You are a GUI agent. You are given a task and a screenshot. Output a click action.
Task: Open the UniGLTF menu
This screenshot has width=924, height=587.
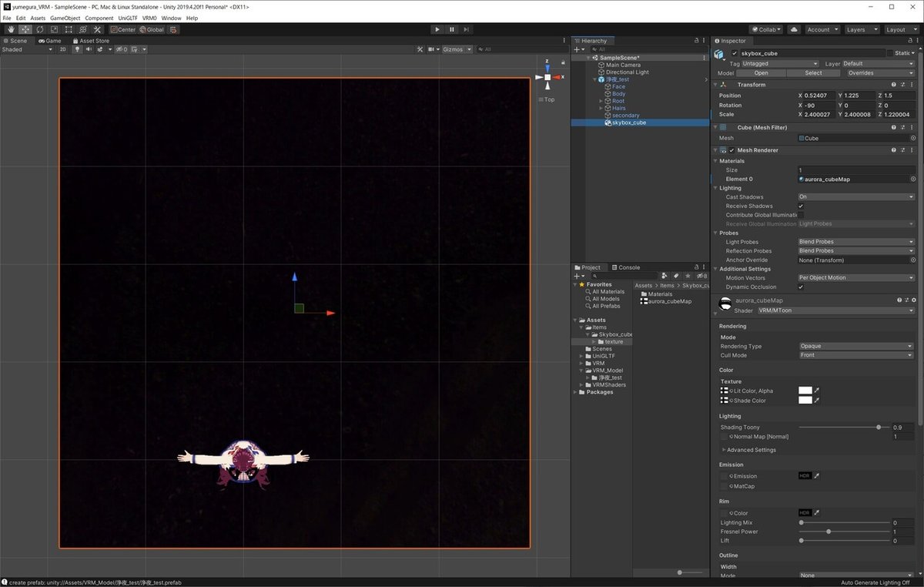129,18
